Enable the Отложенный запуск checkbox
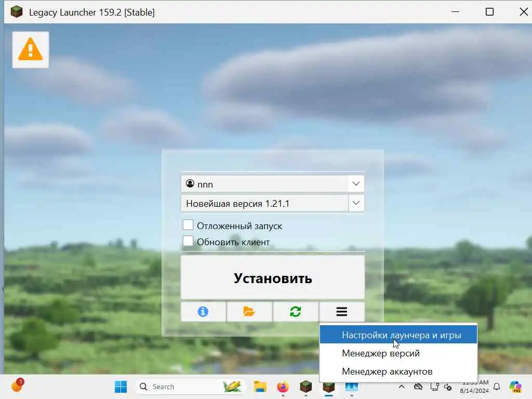 (x=188, y=225)
